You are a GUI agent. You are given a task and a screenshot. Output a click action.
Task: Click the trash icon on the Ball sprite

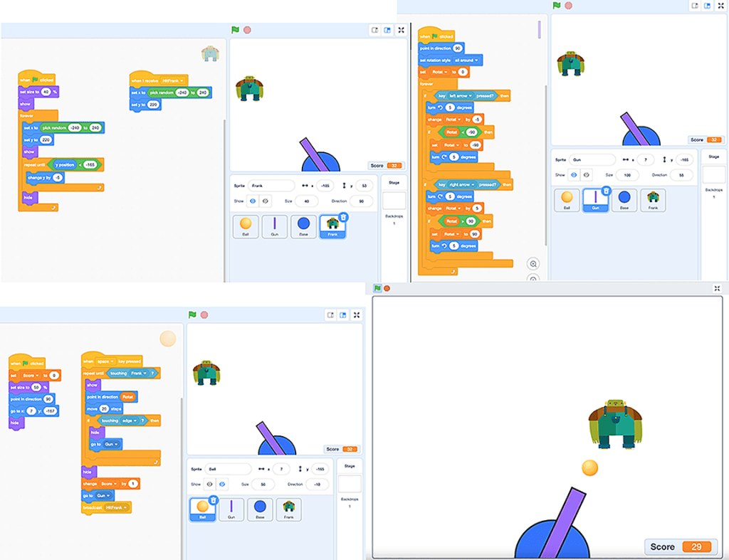point(213,500)
